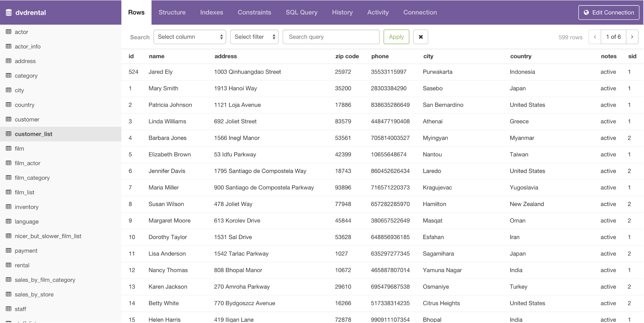Sort by the name column header
Viewport: 644px width, 323px height.
156,56
